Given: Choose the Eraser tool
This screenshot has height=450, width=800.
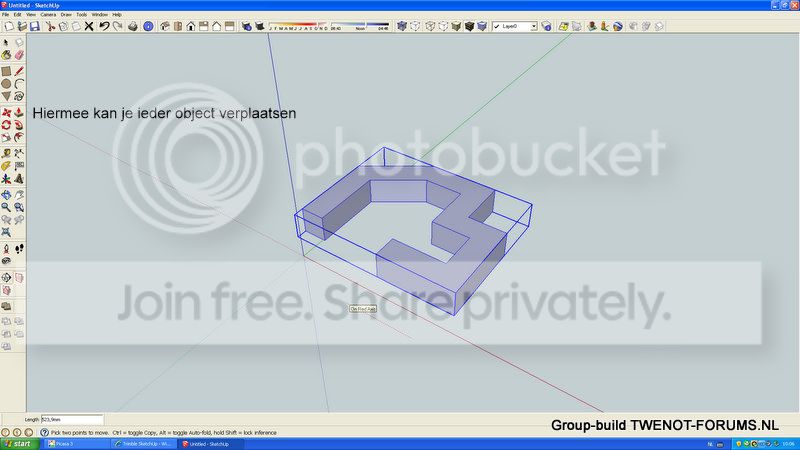Looking at the screenshot, I should (x=19, y=55).
